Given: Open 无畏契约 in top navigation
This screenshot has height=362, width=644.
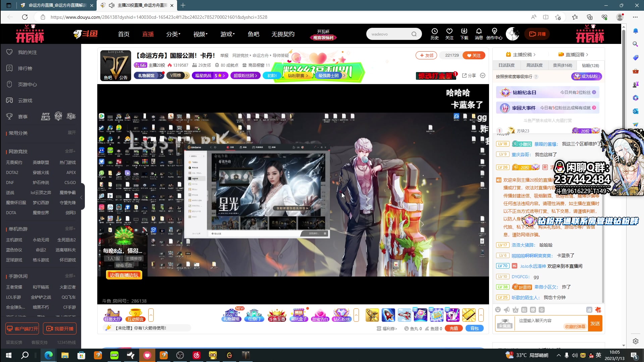Looking at the screenshot, I should coord(283,34).
